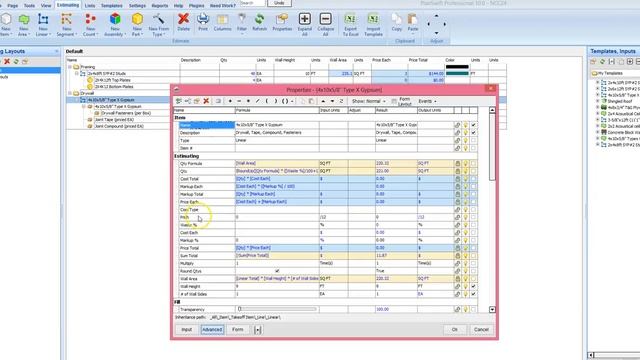
Task: Collapse the Drywall folder in estimate tree
Action: coord(70,93)
